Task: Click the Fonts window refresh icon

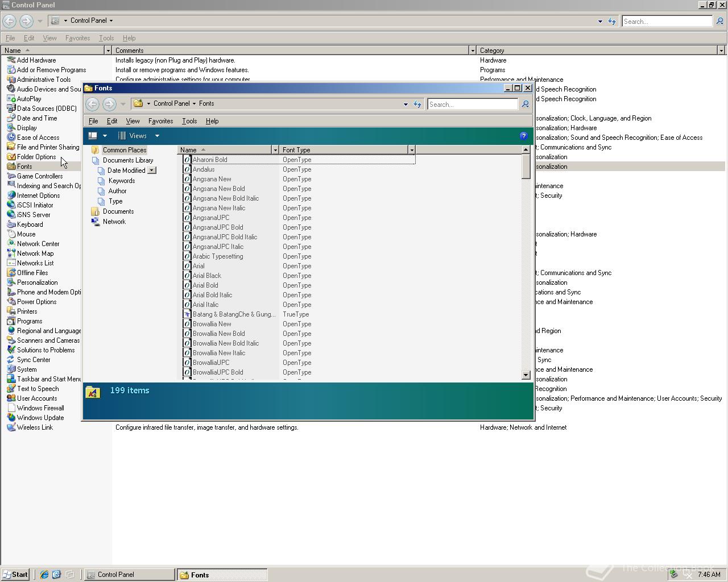Action: pos(417,104)
